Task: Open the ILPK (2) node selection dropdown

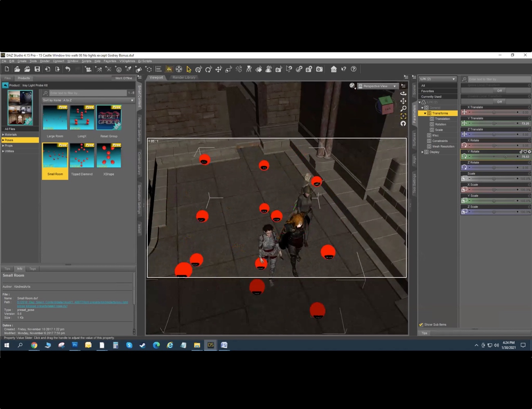Action: 437,79
